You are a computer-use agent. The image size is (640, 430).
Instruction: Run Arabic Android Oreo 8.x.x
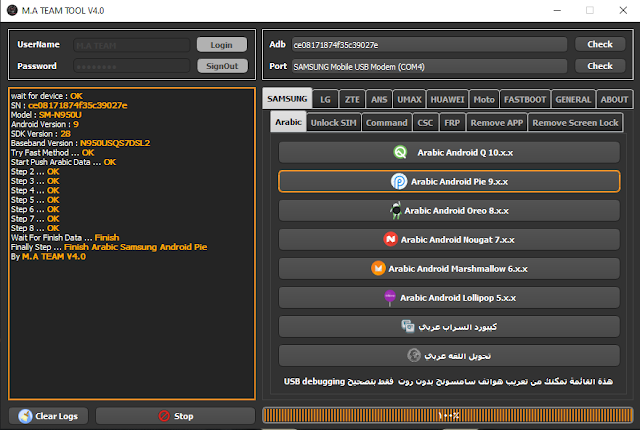pyautogui.click(x=449, y=211)
